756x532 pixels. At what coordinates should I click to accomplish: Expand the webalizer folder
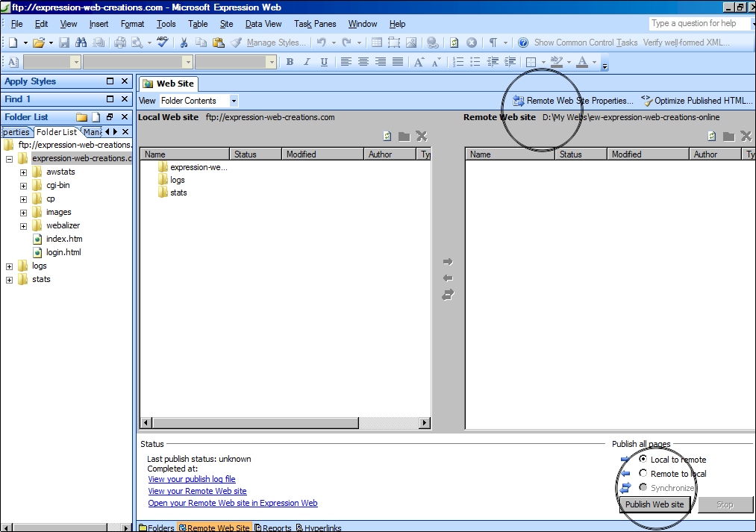click(23, 226)
